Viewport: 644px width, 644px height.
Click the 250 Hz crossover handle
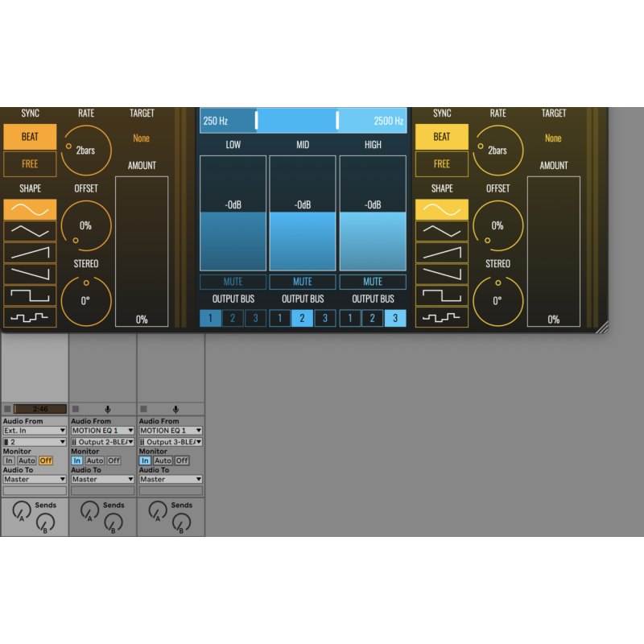256,120
